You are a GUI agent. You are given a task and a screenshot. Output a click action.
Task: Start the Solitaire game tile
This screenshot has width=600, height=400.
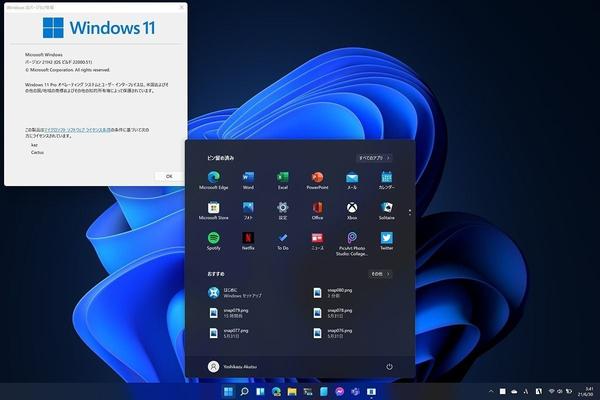pyautogui.click(x=386, y=211)
